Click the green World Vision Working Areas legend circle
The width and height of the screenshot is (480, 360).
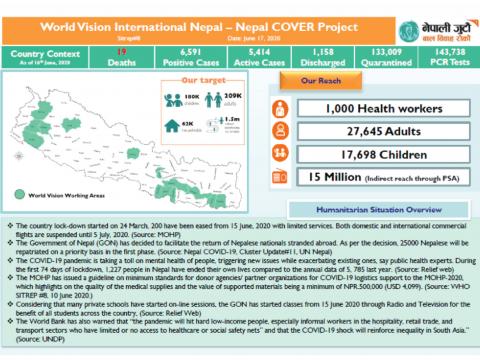click(20, 194)
